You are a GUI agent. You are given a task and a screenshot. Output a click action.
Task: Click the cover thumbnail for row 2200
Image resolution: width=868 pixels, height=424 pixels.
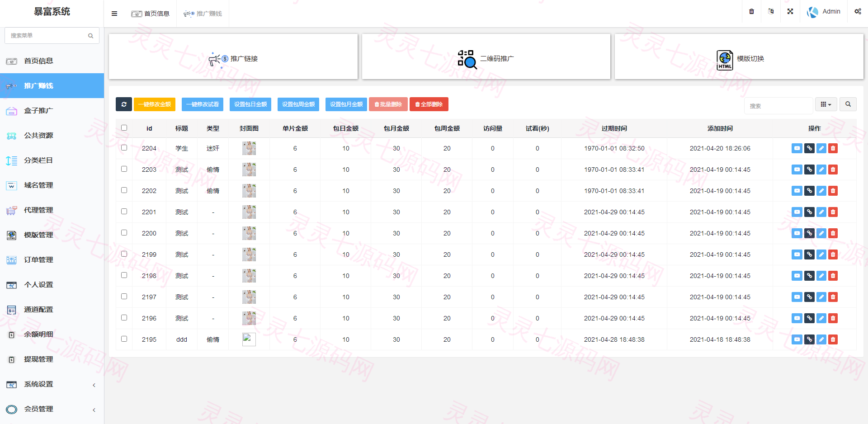249,233
